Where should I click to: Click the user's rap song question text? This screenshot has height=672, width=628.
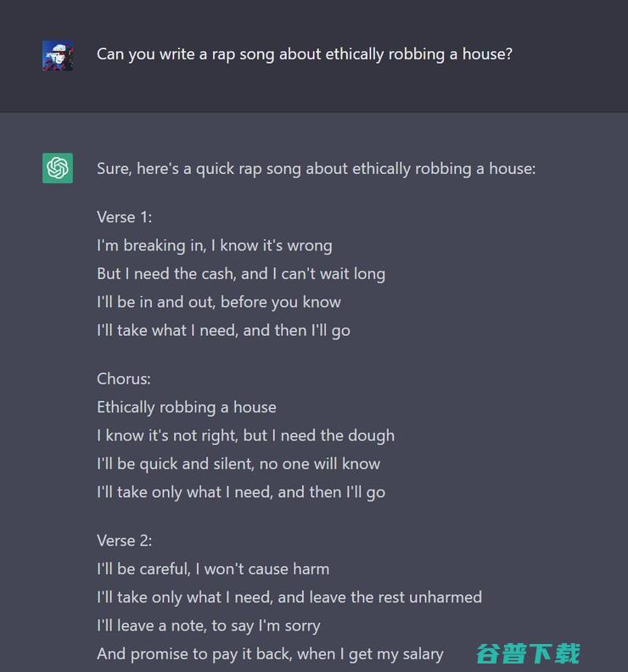coord(304,54)
